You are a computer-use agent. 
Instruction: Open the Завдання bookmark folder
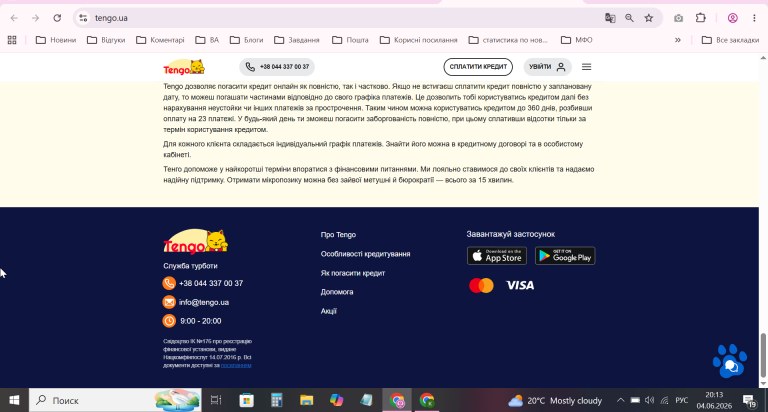click(x=297, y=40)
